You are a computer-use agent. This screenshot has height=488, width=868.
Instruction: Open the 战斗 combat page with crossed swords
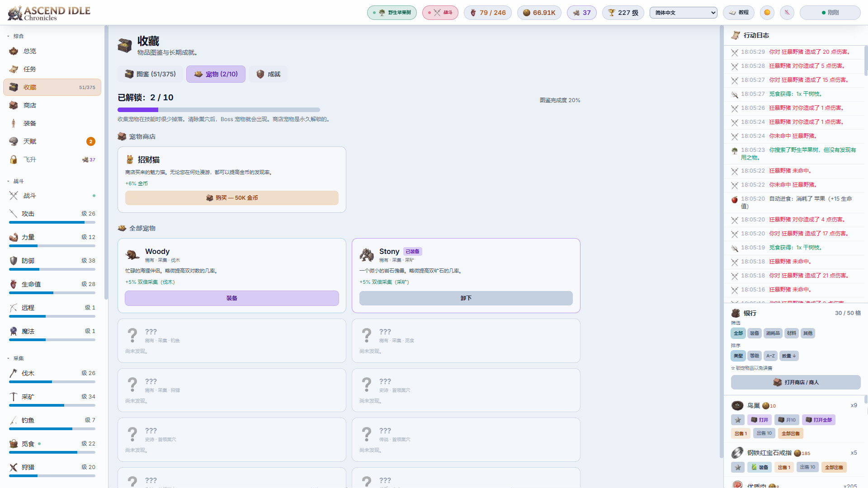[x=52, y=196]
